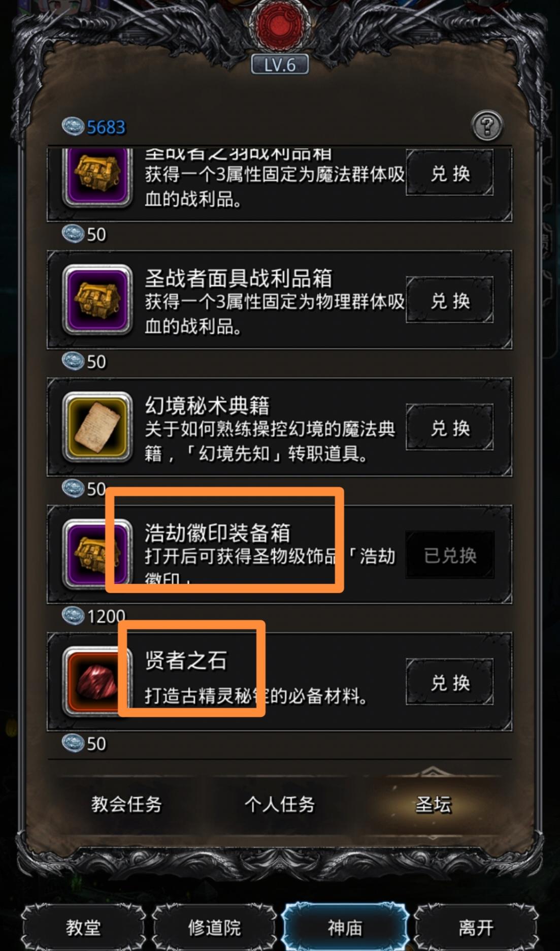Exchange the 贤者之石 item
Screen dimensions: 560x951
tap(450, 682)
